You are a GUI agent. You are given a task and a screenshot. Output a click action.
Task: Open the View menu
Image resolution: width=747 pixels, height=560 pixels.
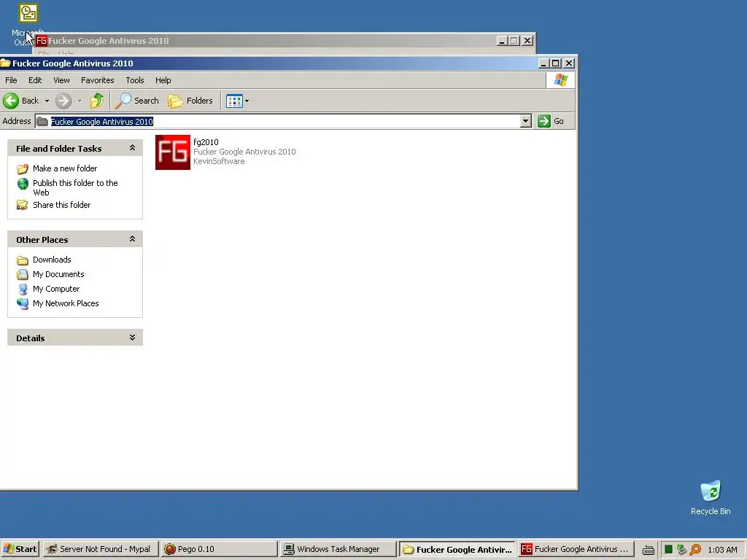[61, 80]
